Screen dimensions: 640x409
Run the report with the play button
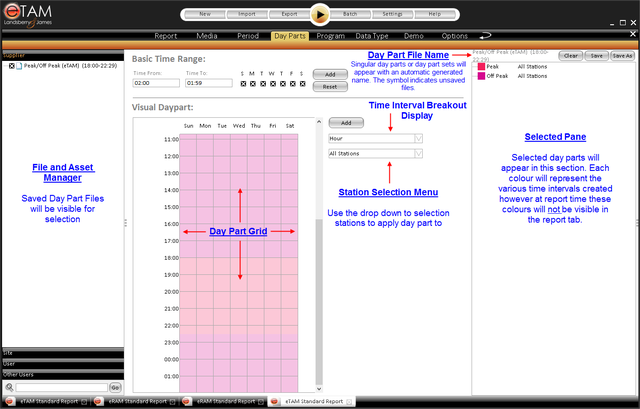coord(320,15)
